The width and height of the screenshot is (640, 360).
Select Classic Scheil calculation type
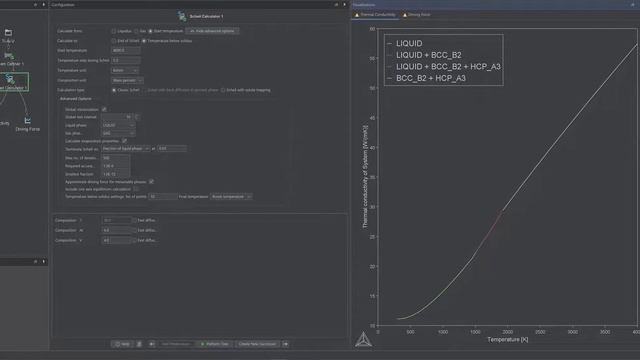coord(114,90)
